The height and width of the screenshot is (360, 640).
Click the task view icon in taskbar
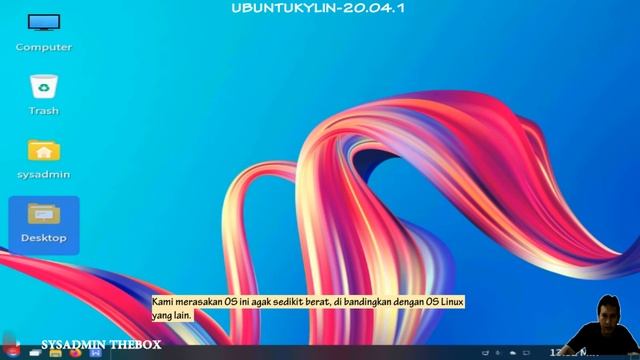click(35, 353)
